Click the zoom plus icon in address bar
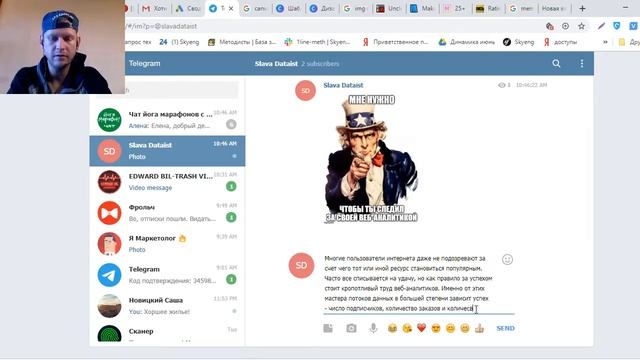This screenshot has height=360, width=640. click(x=565, y=26)
